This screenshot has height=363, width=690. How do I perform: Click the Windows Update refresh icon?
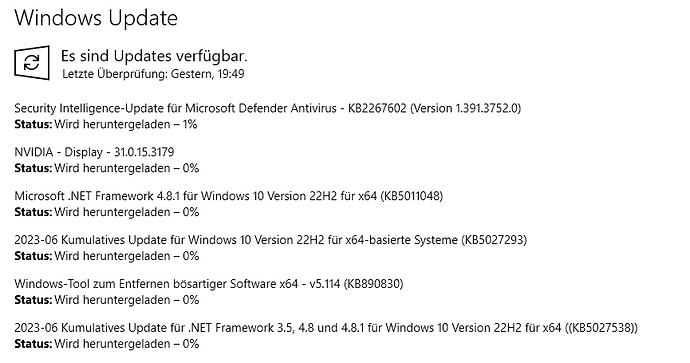32,63
